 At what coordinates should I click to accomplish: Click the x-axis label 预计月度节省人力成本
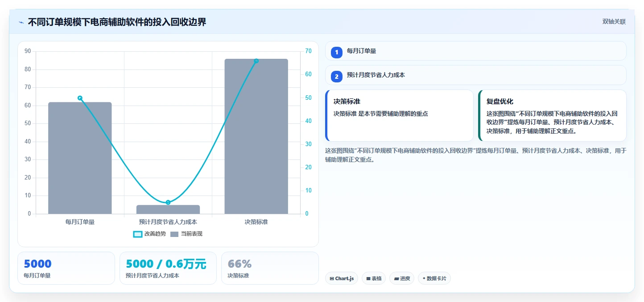(168, 222)
